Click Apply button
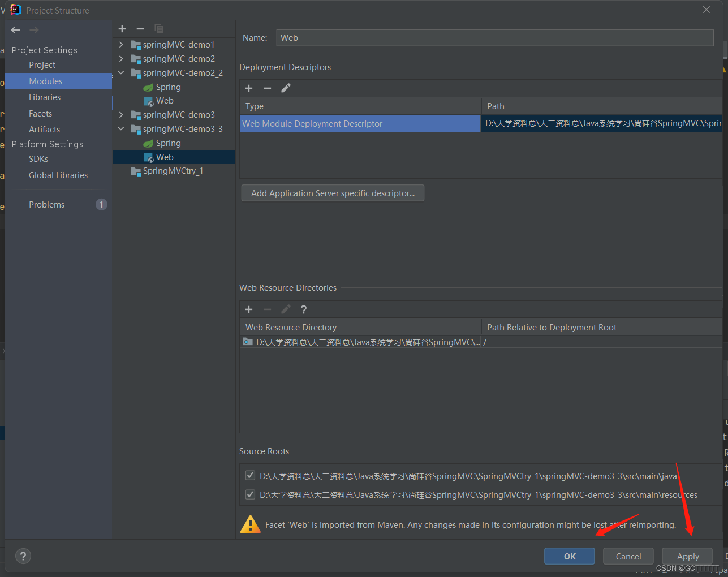The width and height of the screenshot is (728, 577). 688,556
